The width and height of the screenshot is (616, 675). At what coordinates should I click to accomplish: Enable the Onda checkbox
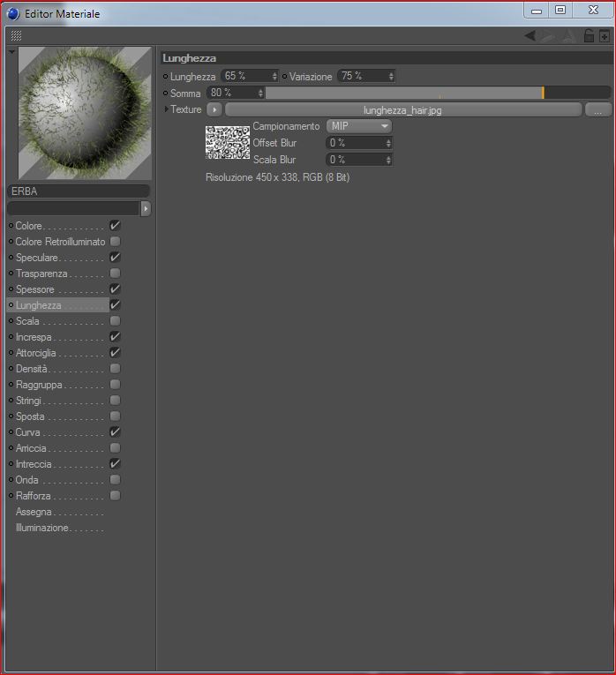click(115, 480)
